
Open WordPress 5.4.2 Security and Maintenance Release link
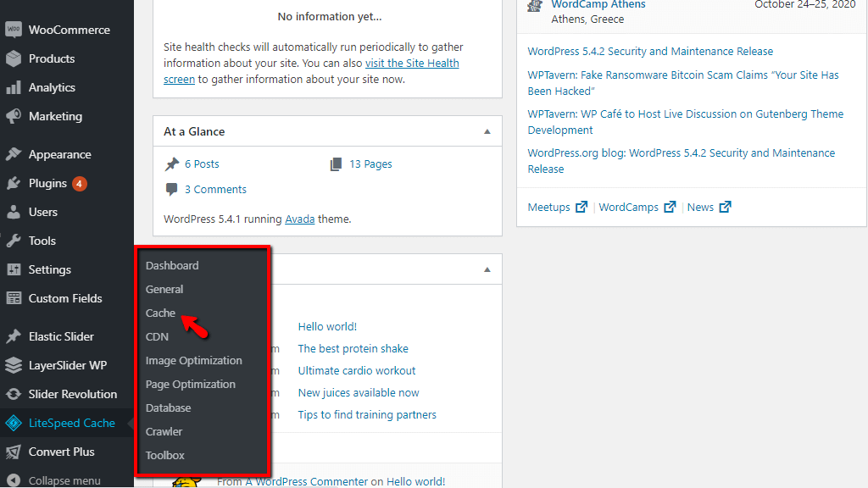click(x=650, y=52)
